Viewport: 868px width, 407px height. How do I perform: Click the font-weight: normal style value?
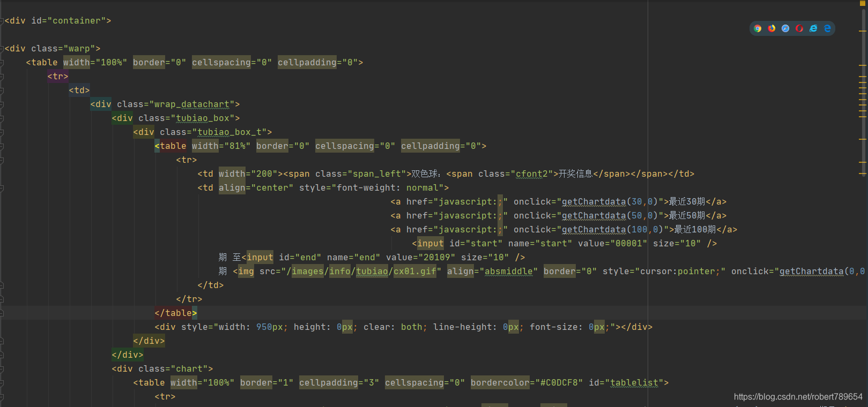point(388,188)
